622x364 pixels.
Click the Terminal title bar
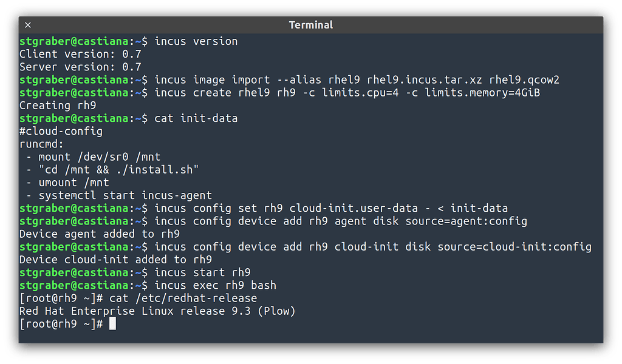point(311,25)
